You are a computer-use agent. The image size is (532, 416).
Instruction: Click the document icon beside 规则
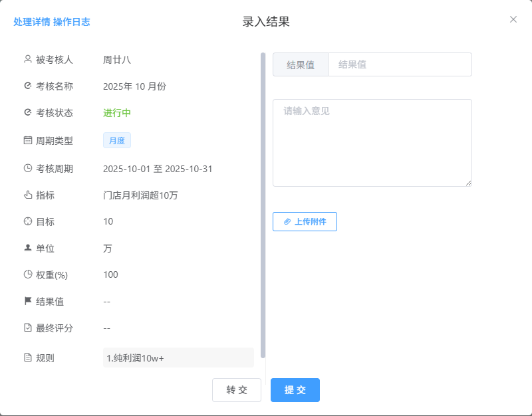28,358
